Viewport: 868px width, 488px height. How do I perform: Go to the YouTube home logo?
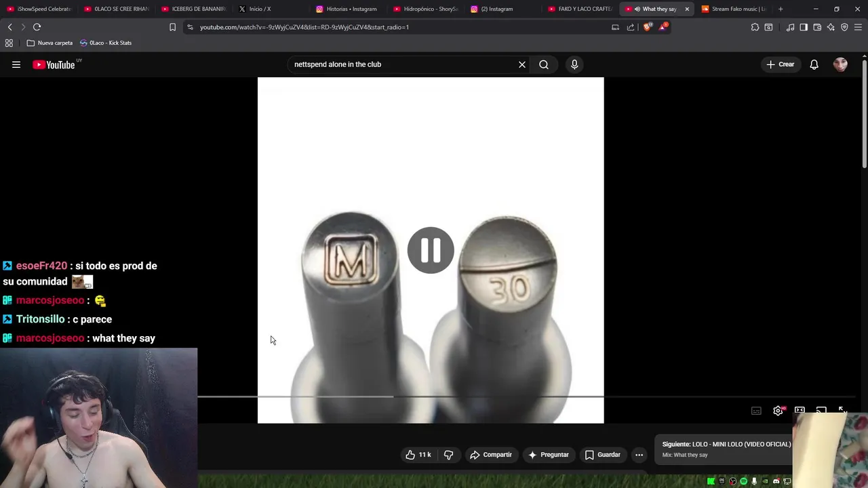(x=54, y=64)
